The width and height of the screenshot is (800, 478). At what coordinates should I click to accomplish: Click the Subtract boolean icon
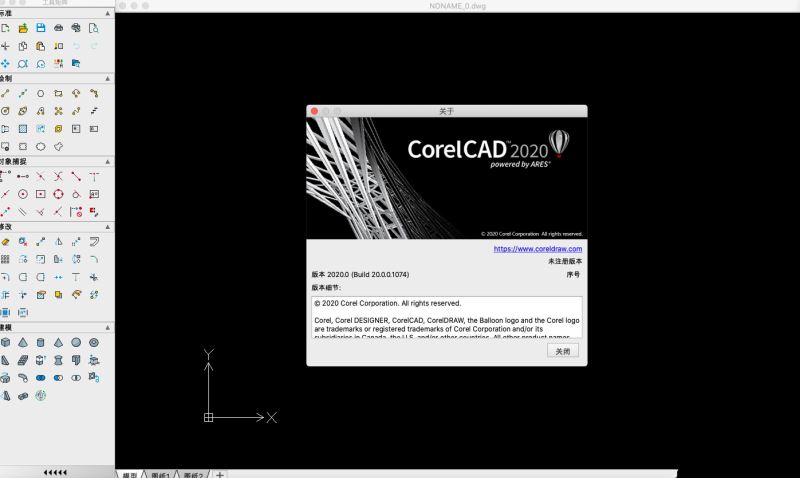click(59, 378)
